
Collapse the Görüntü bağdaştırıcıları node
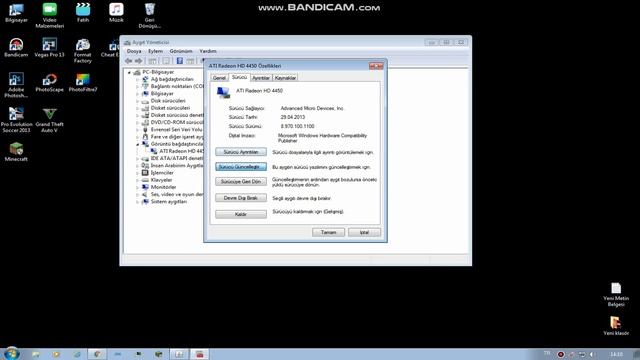click(x=138, y=144)
